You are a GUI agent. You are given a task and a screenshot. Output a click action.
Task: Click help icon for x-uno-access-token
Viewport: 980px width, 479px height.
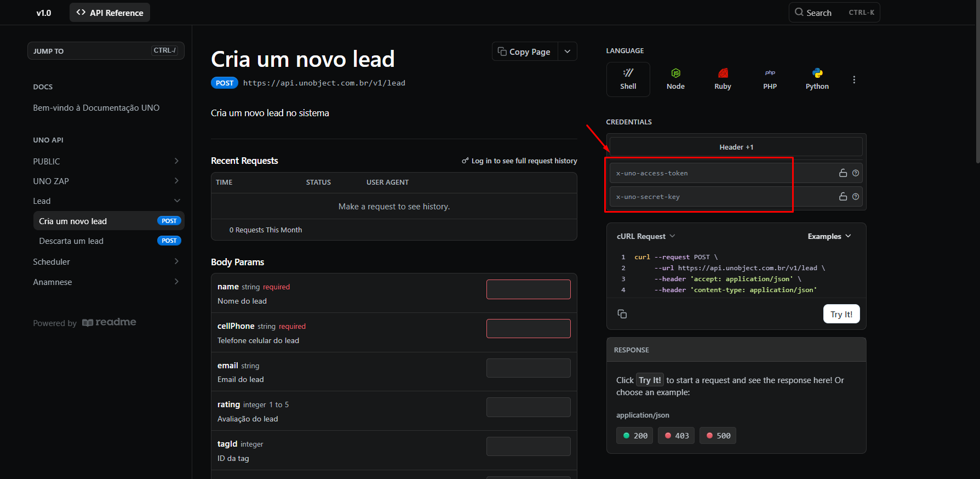click(x=856, y=173)
